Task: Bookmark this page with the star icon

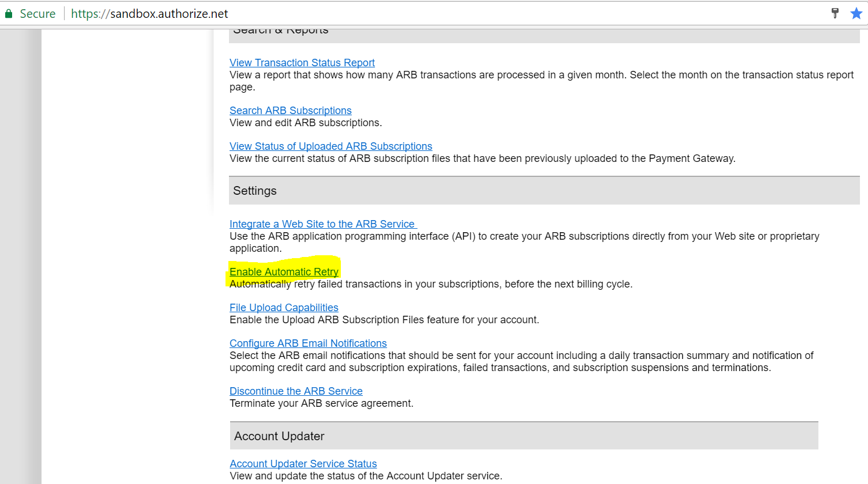Action: pyautogui.click(x=856, y=13)
